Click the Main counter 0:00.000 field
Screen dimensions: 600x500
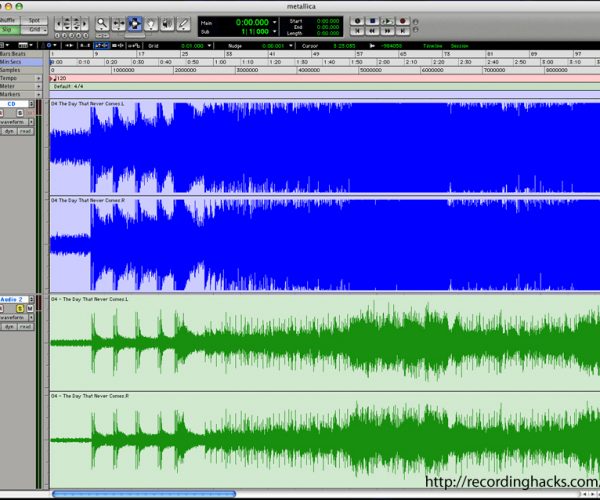coord(252,22)
